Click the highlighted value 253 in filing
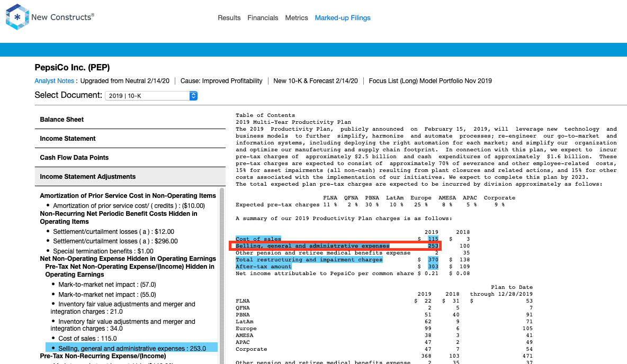The width and height of the screenshot is (627, 364). 433,245
